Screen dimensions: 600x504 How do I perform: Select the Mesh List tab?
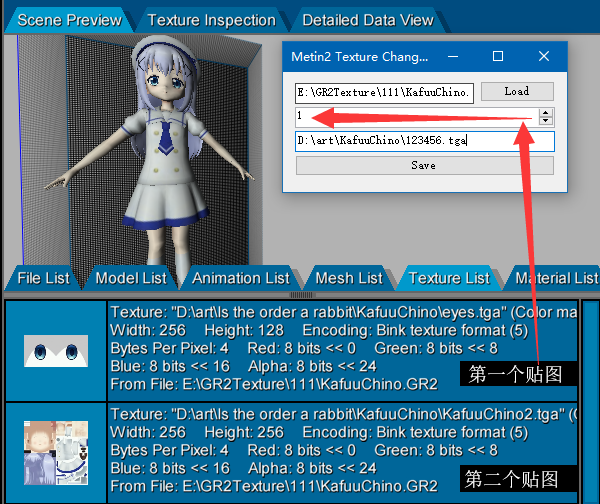point(349,278)
